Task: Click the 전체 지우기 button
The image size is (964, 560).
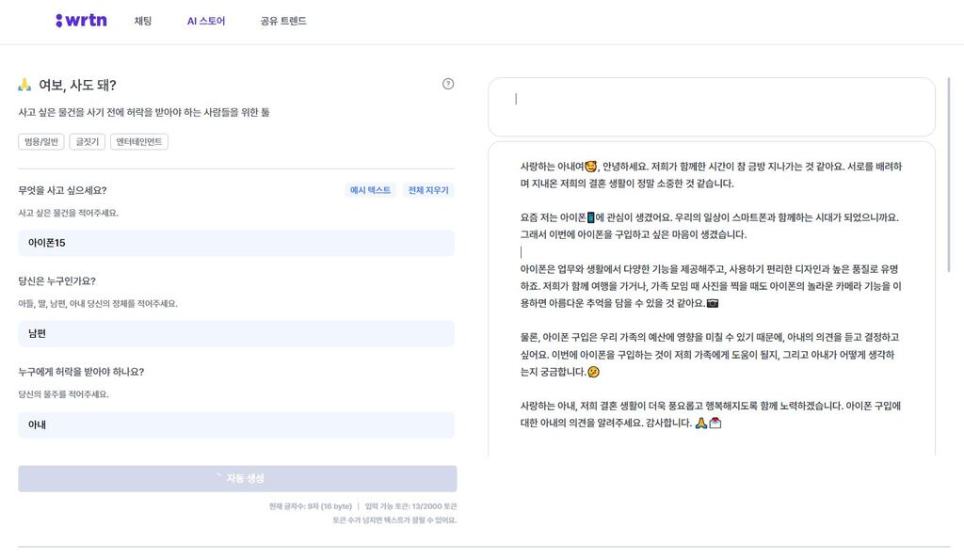Action: point(428,190)
